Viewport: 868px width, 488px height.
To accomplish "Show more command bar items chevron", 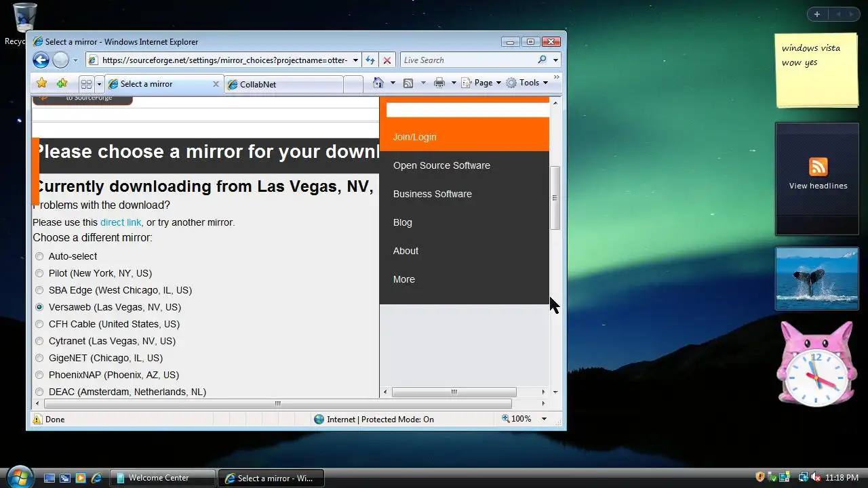I will coord(557,79).
